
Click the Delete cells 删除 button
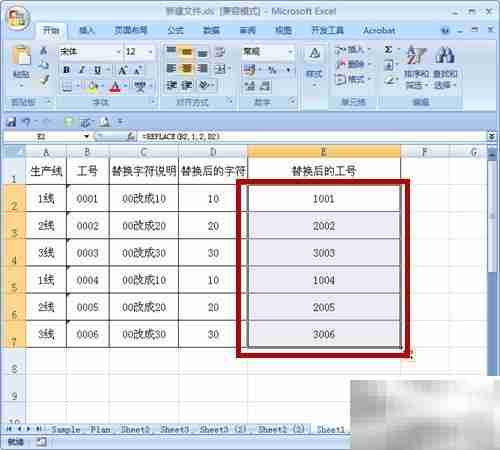[x=353, y=64]
